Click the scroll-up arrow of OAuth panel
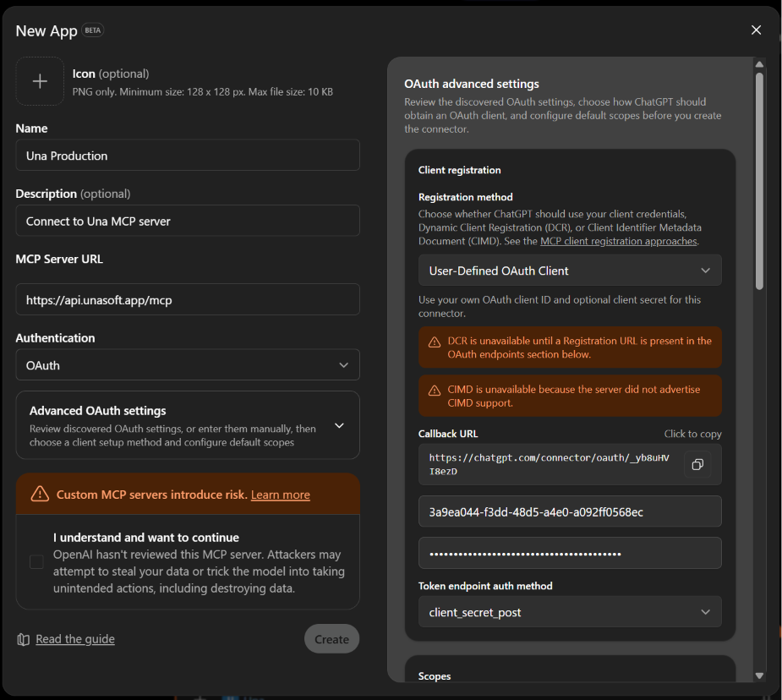 point(759,64)
